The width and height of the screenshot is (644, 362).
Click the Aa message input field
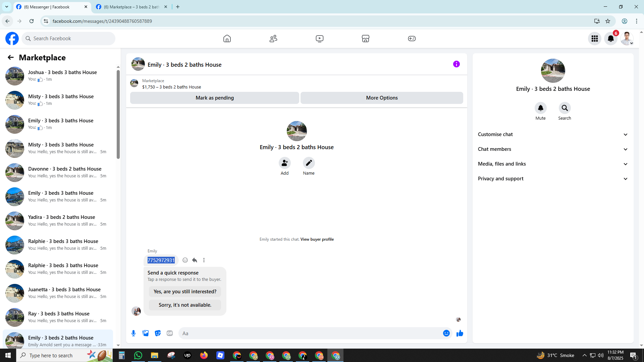pos(309,333)
